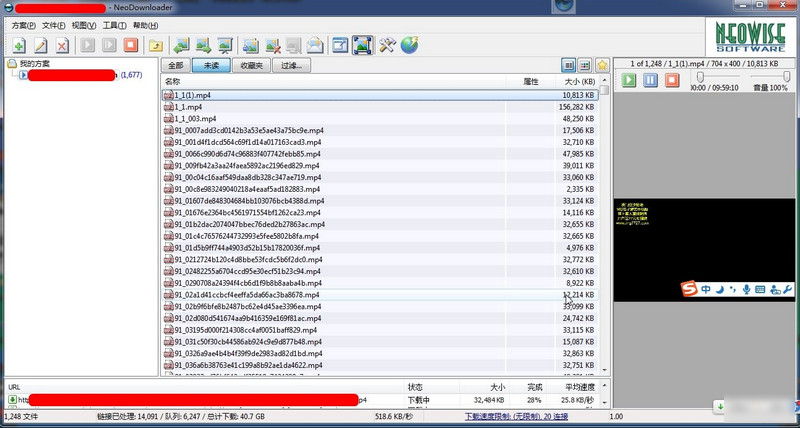Select the project with 1,677 items in tree
Screen dimensions: 800x428
80,75
